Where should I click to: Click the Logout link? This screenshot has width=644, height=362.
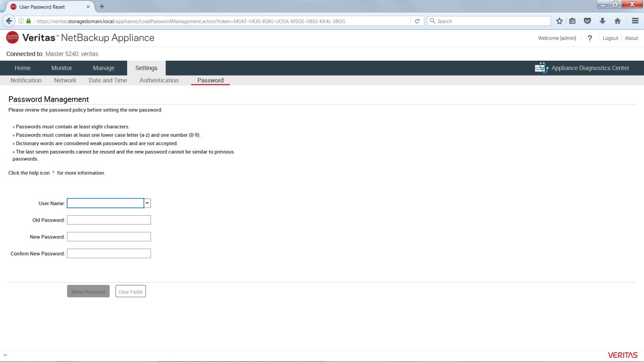[x=610, y=38]
